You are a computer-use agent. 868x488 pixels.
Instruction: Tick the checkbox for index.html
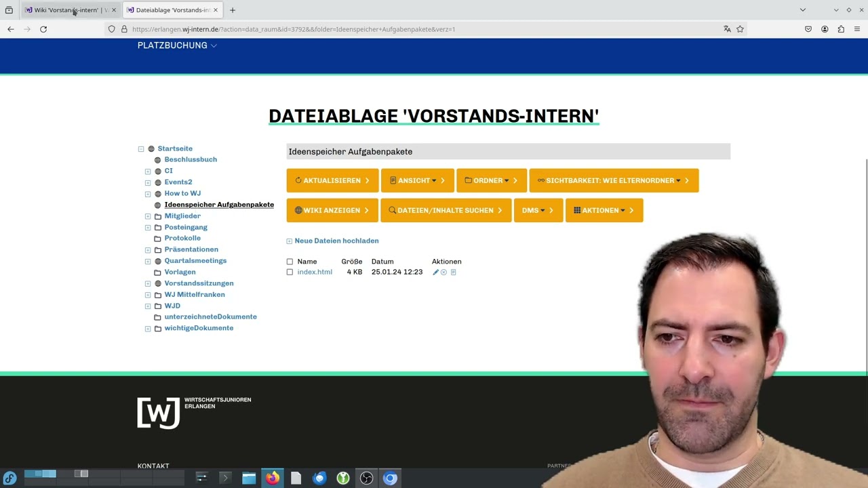click(x=290, y=272)
